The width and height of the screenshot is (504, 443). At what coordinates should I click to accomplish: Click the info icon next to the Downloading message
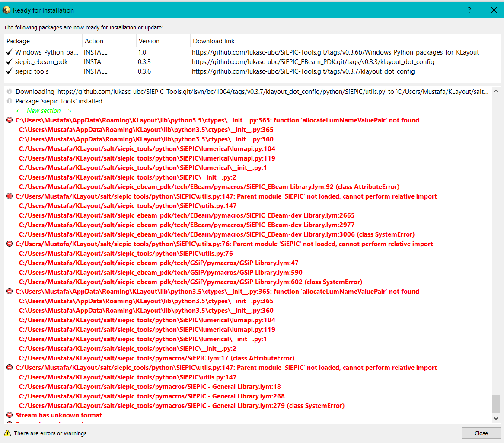[10, 91]
